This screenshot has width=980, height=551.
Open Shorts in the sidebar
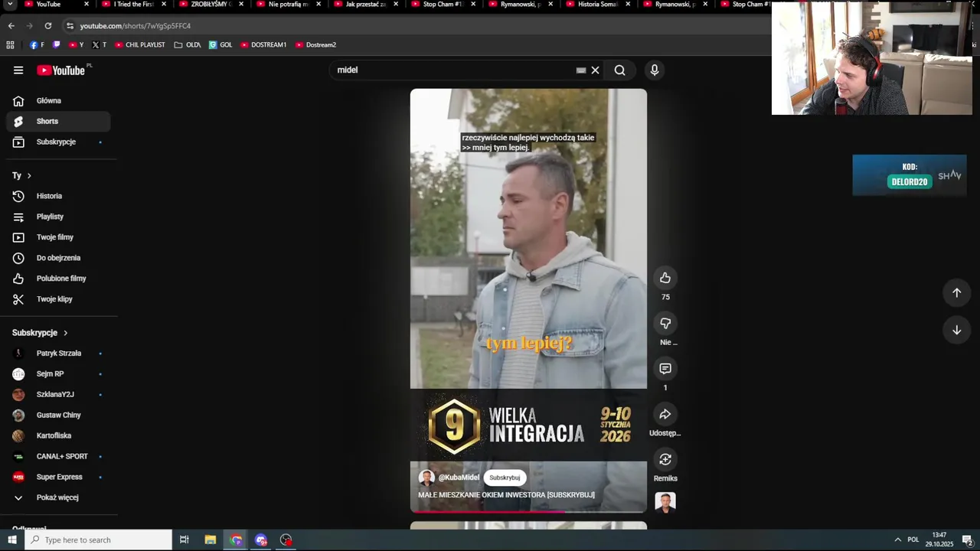point(58,122)
